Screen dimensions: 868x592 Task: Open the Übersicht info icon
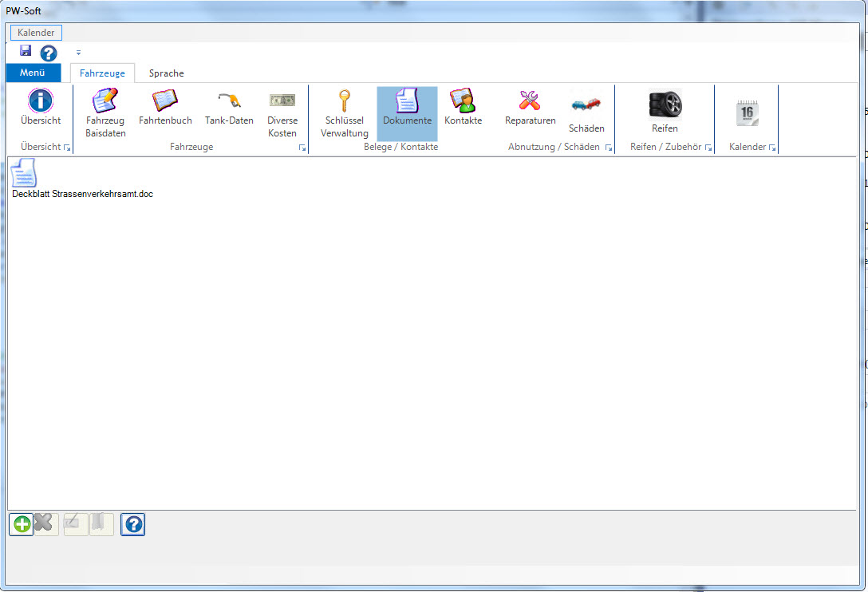pyautogui.click(x=41, y=101)
